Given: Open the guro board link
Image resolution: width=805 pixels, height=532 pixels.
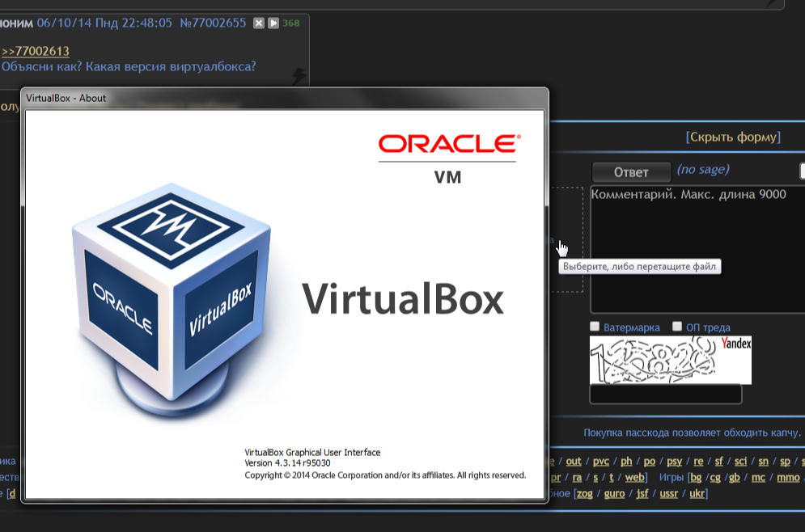Looking at the screenshot, I should (615, 493).
